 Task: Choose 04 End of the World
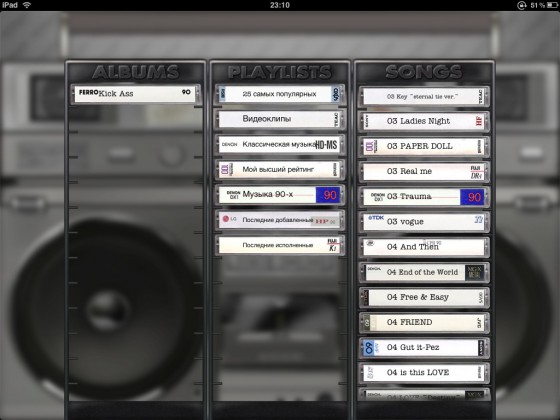click(424, 272)
